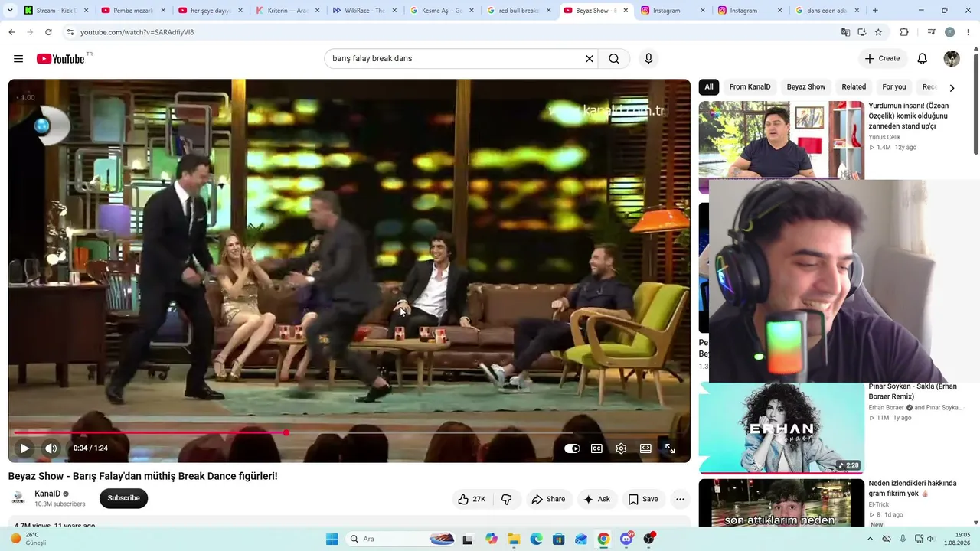Open the browser extensions puzzle icon

tap(904, 32)
